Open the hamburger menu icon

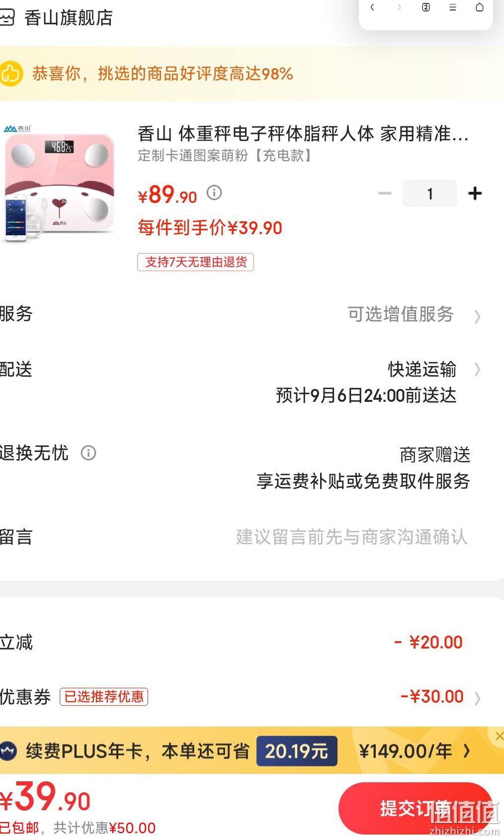point(453,7)
